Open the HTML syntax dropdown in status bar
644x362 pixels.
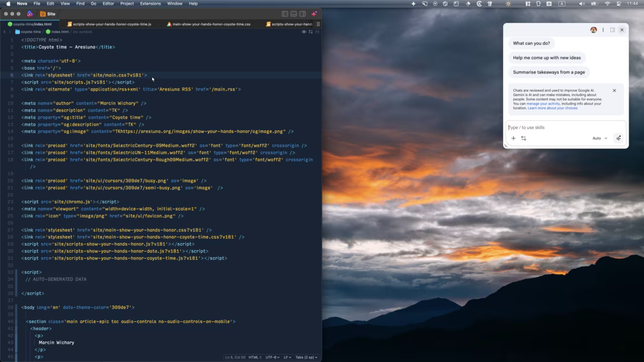click(x=255, y=357)
